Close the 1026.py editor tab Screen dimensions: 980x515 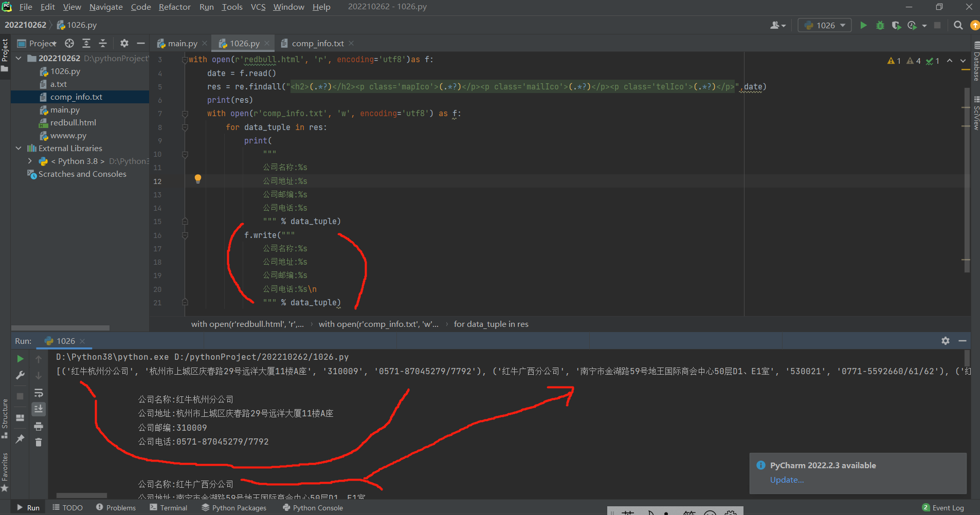click(x=267, y=43)
